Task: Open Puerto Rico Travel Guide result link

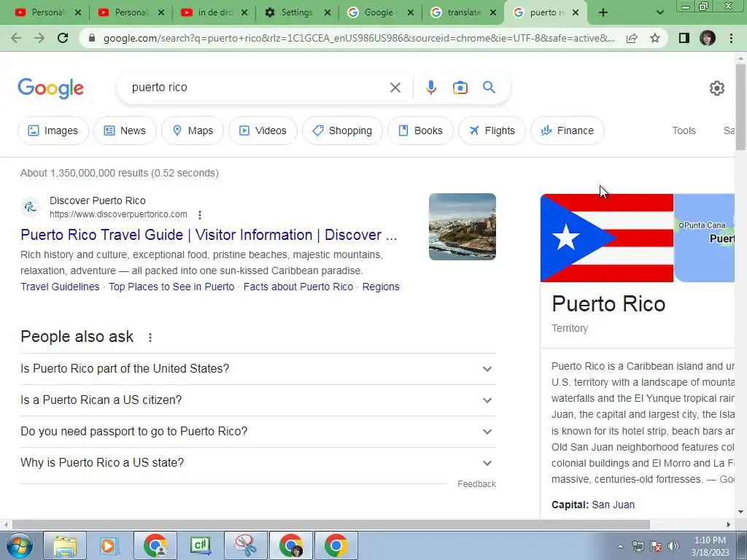Action: [209, 235]
